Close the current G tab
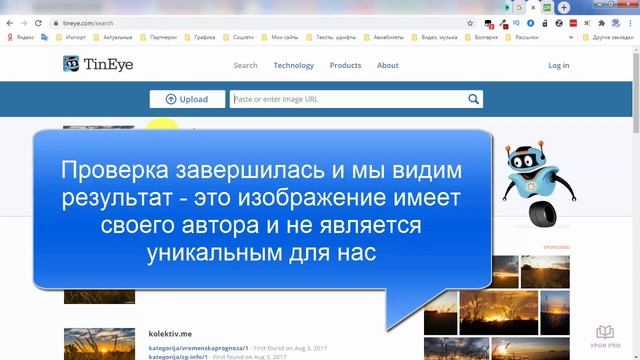The image size is (640, 360). (533, 7)
